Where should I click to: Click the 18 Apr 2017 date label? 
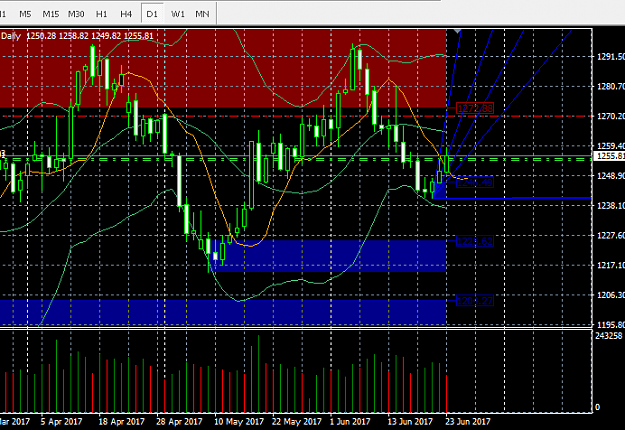pyautogui.click(x=122, y=421)
